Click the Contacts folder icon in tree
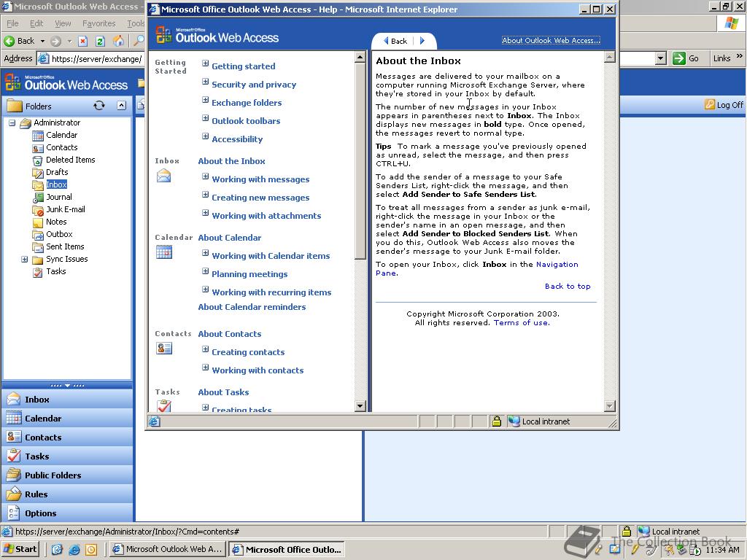Viewport: 747px width, 560px height. coord(38,147)
